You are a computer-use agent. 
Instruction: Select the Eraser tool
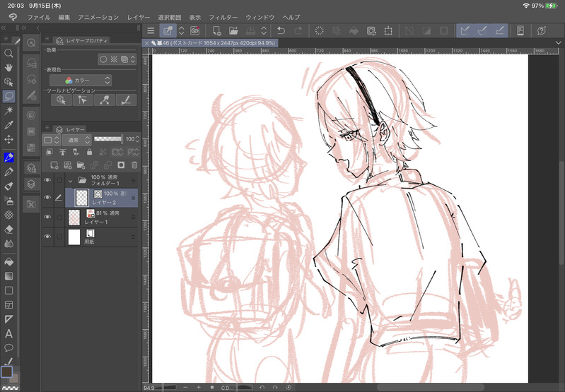pyautogui.click(x=8, y=230)
